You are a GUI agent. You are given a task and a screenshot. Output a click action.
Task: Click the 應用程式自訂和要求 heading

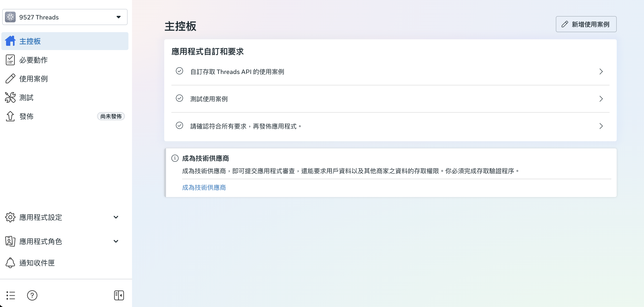(207, 51)
